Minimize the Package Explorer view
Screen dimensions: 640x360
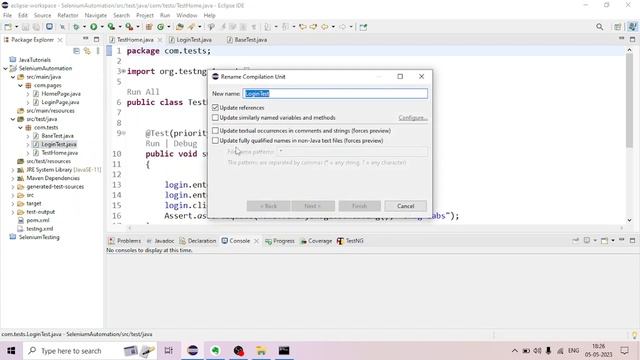86,39
